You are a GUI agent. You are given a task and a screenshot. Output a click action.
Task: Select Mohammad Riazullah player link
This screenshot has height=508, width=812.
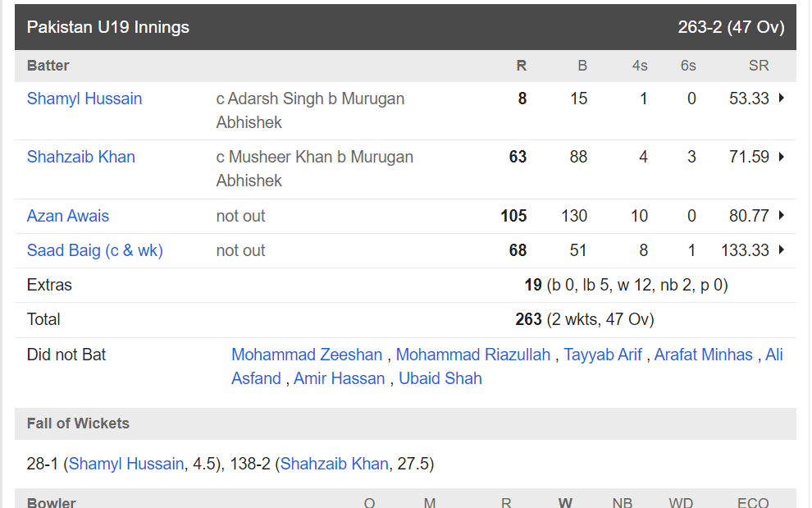[472, 355]
